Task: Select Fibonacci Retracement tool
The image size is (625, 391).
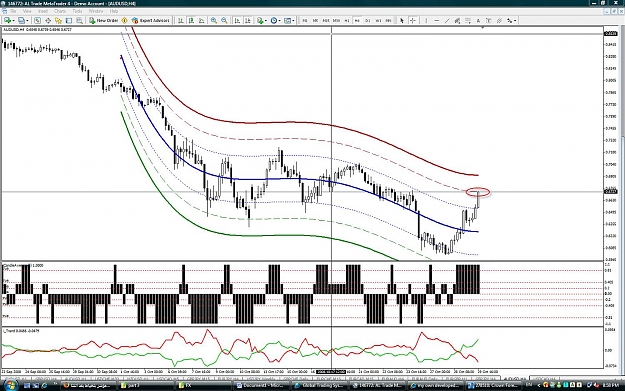Action: tap(468, 20)
